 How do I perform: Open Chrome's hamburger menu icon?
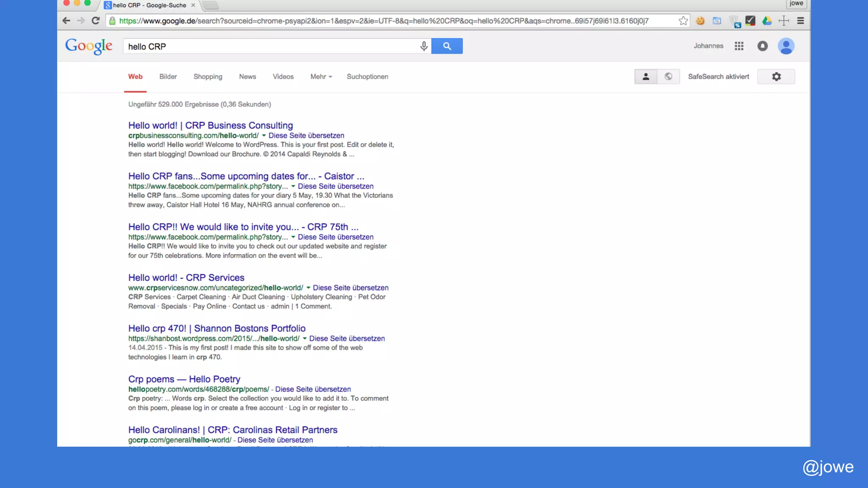point(800,21)
